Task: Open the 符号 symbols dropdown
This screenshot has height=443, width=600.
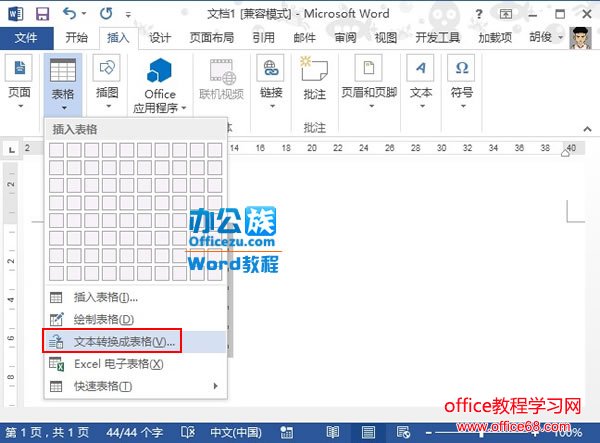Action: (x=462, y=82)
